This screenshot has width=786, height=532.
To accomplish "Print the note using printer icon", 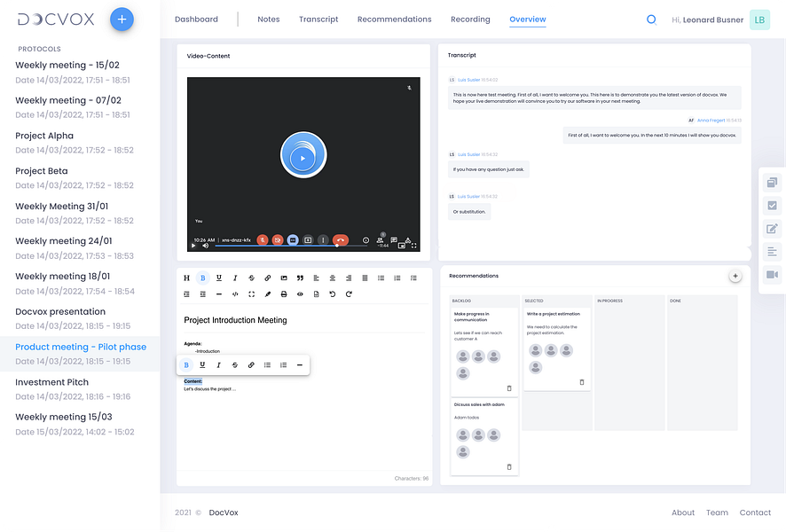I will pyautogui.click(x=284, y=294).
